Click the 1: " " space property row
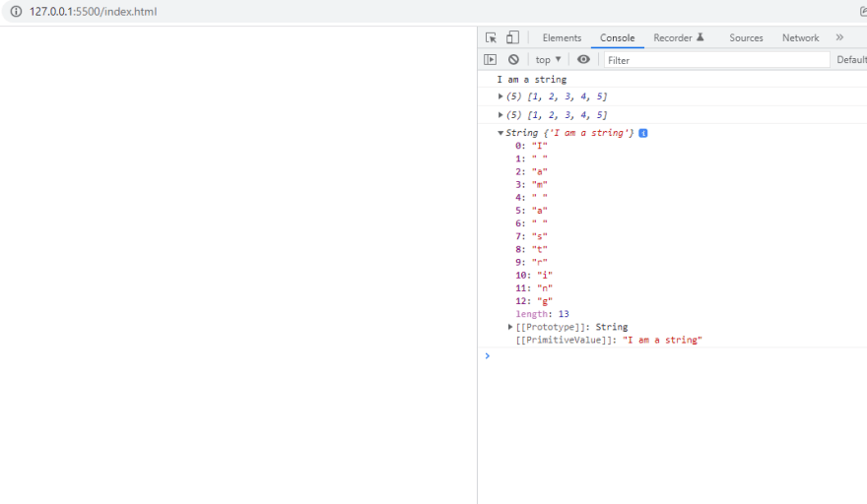The width and height of the screenshot is (867, 504). pyautogui.click(x=531, y=158)
